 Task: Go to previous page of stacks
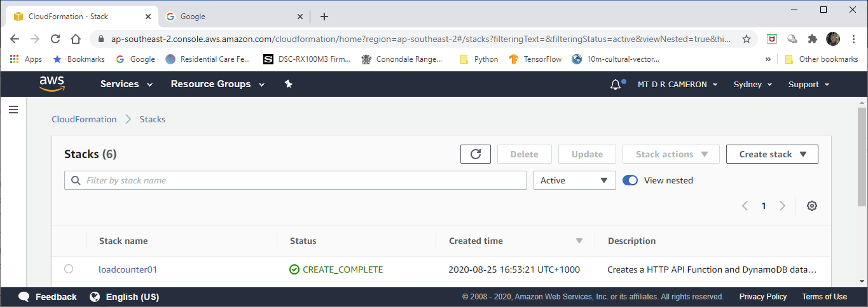(745, 206)
